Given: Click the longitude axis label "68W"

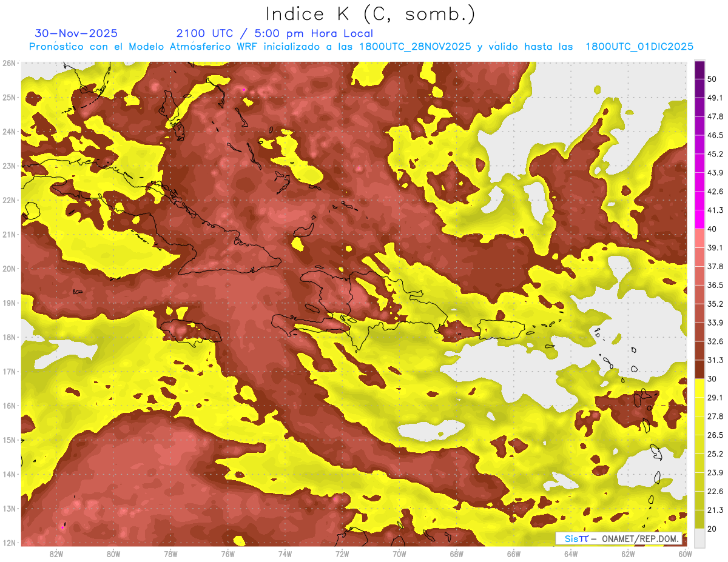Looking at the screenshot, I should point(456,554).
